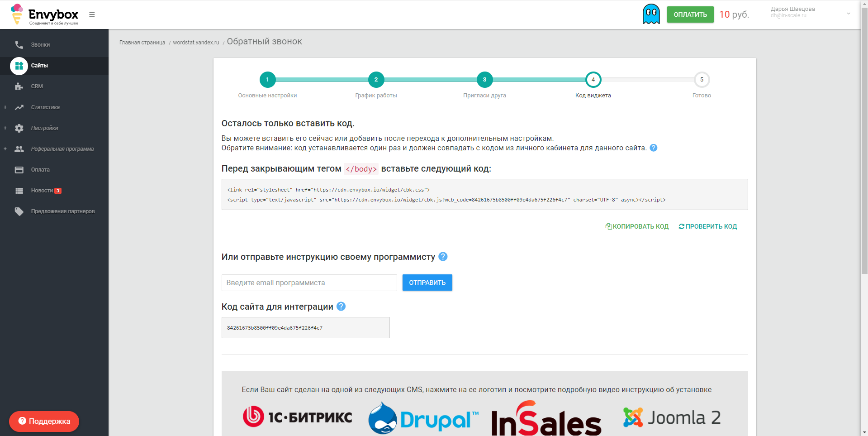This screenshot has width=868, height=436.
Task: Click the green ОПЛАТИТЬ button
Action: [690, 14]
